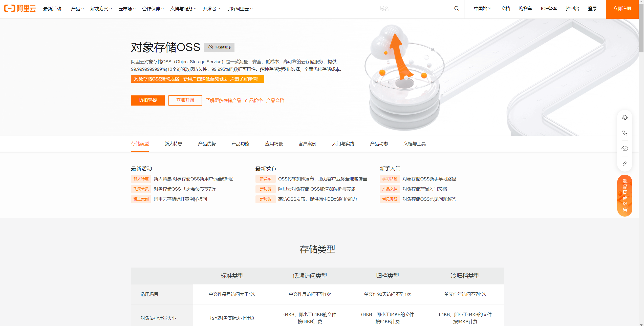644x326 pixels.
Task: Switch to the 客户案例 tab
Action: (x=307, y=144)
